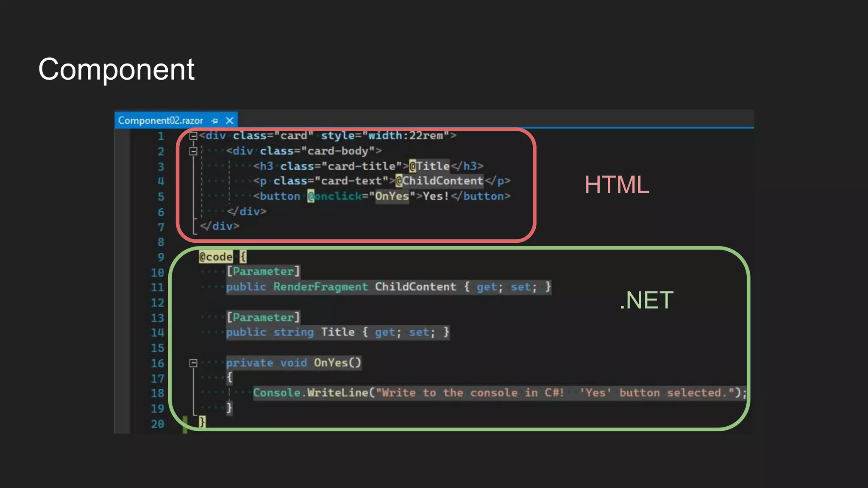Click RenderFragment type on line 11
This screenshot has width=868, height=488.
click(321, 287)
